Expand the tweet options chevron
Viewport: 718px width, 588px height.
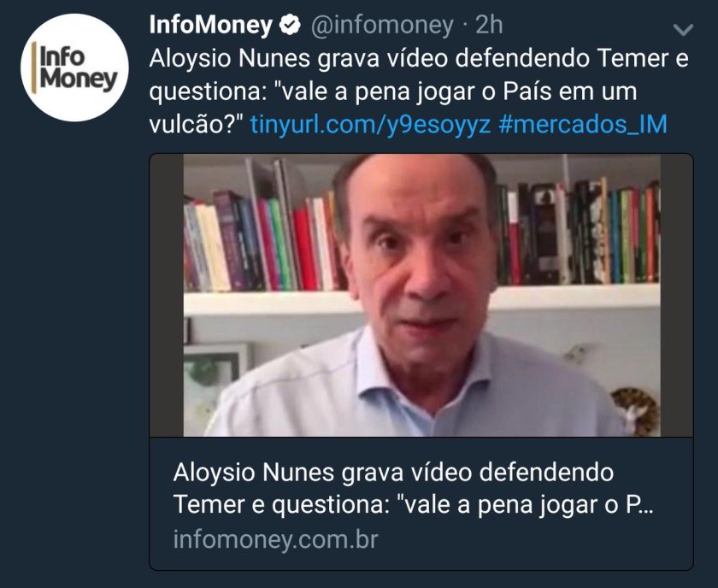[x=683, y=30]
